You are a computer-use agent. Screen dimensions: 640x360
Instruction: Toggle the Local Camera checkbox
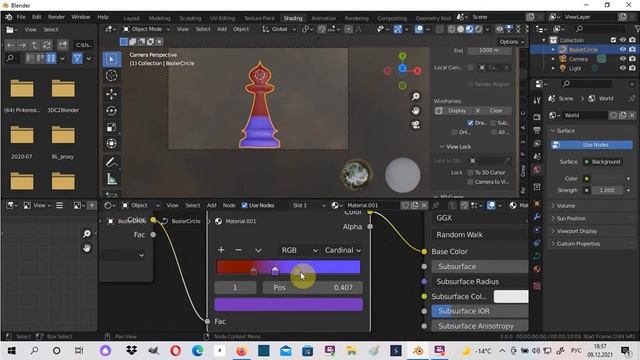[471, 67]
